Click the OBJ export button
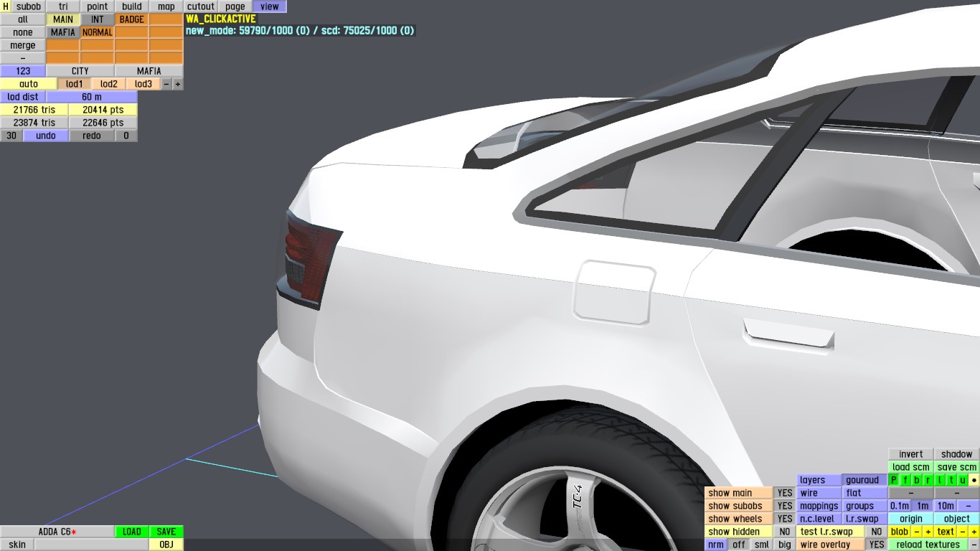Viewport: 980px width, 551px height. tap(166, 545)
